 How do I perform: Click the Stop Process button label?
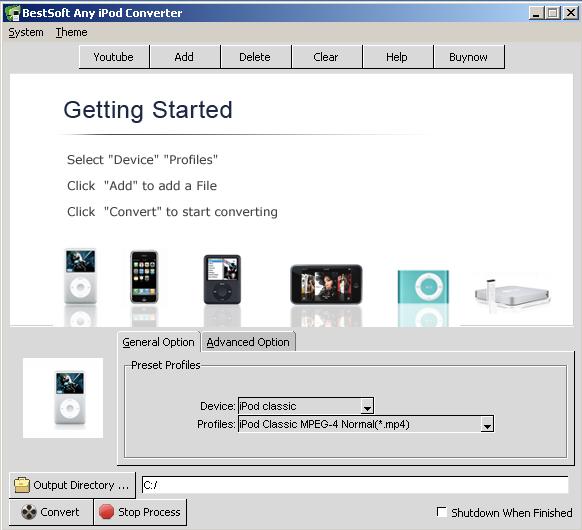point(149,512)
